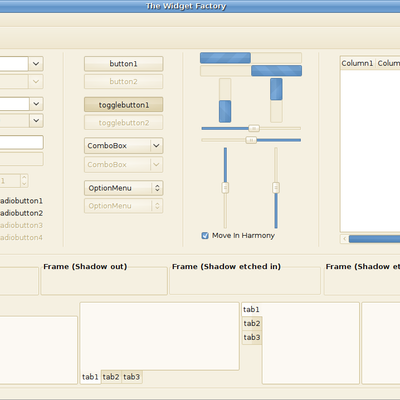Select disabled radiobutton3
The height and width of the screenshot is (400, 400).
pos(21,225)
